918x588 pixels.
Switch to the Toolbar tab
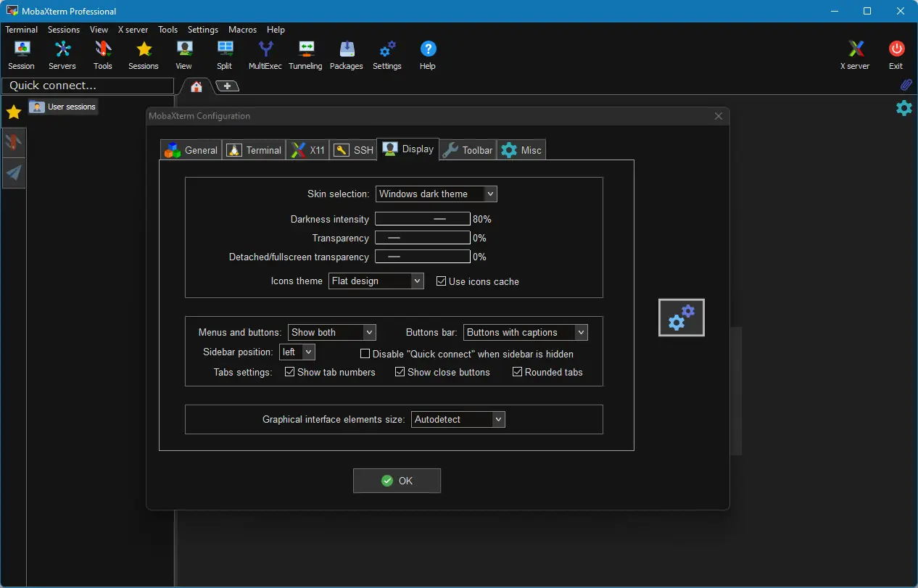pos(468,150)
